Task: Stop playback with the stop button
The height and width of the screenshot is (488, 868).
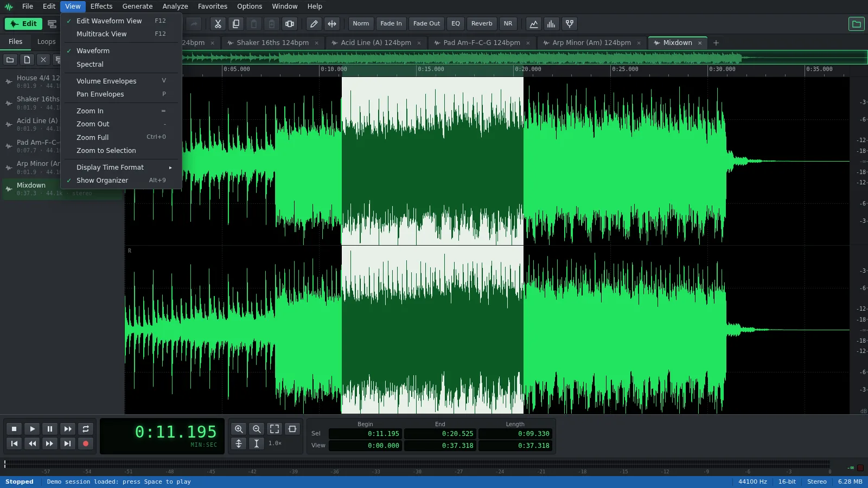Action: [15, 429]
